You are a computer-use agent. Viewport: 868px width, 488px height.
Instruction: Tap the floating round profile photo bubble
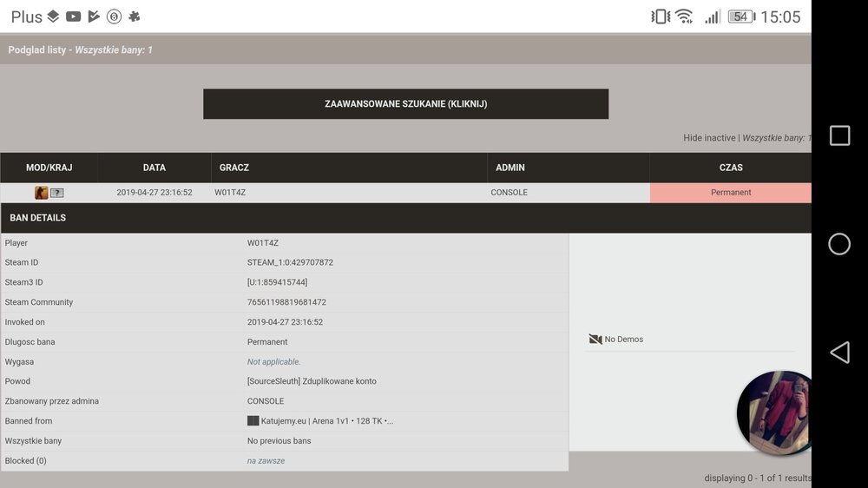pyautogui.click(x=774, y=413)
